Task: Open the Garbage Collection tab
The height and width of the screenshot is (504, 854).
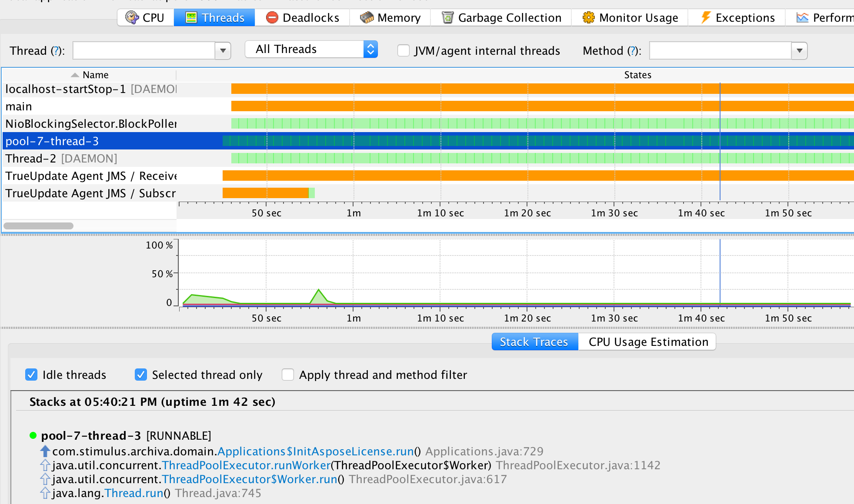Action: (x=501, y=18)
